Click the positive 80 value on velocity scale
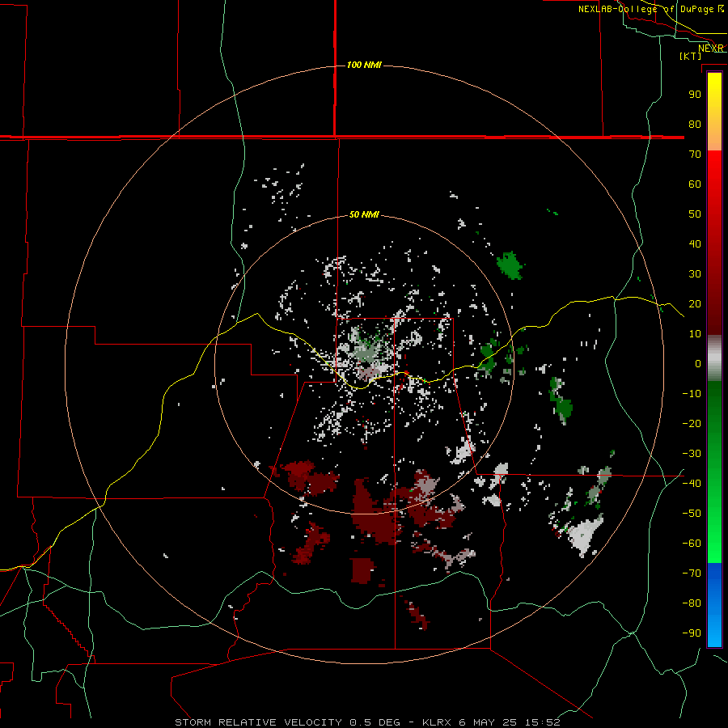 (695, 124)
